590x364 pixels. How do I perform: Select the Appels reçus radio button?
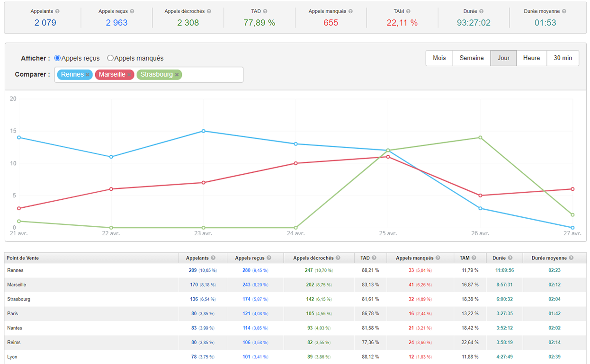[58, 58]
